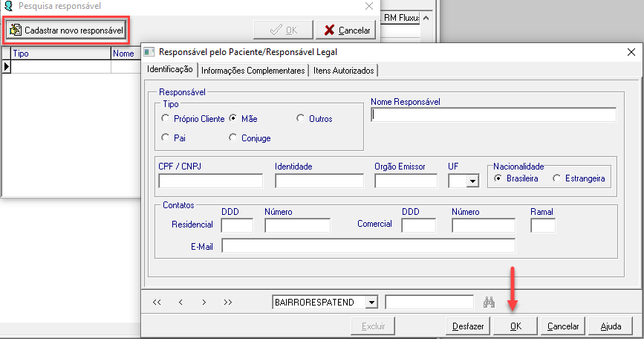This screenshot has height=339, width=644.
Task: Focus the E-Mail input field
Action: (x=368, y=246)
